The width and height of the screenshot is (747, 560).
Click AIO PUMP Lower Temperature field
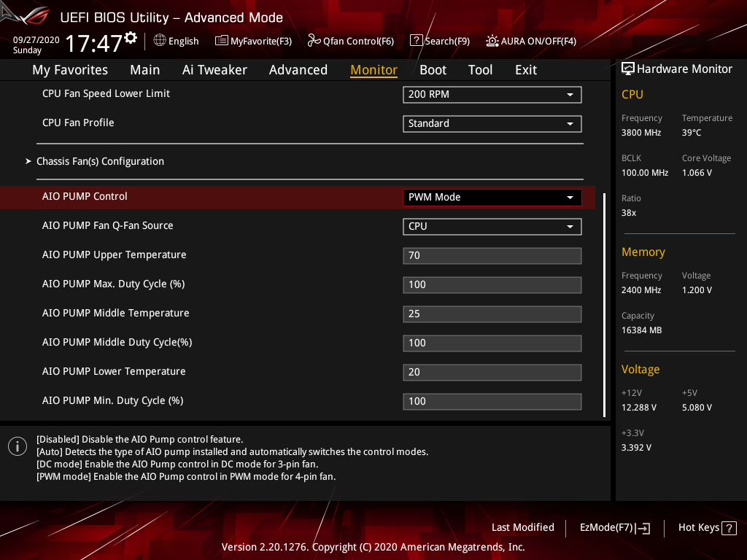click(x=492, y=373)
